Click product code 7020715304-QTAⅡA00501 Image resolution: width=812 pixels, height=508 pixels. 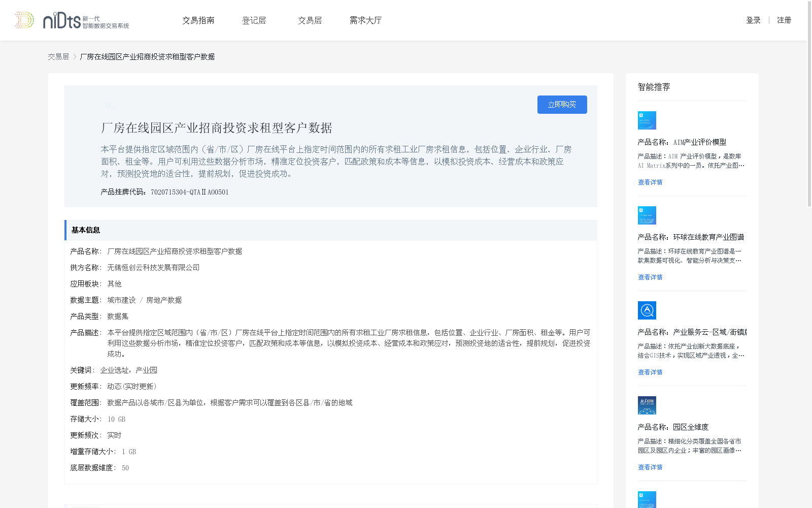pyautogui.click(x=190, y=192)
